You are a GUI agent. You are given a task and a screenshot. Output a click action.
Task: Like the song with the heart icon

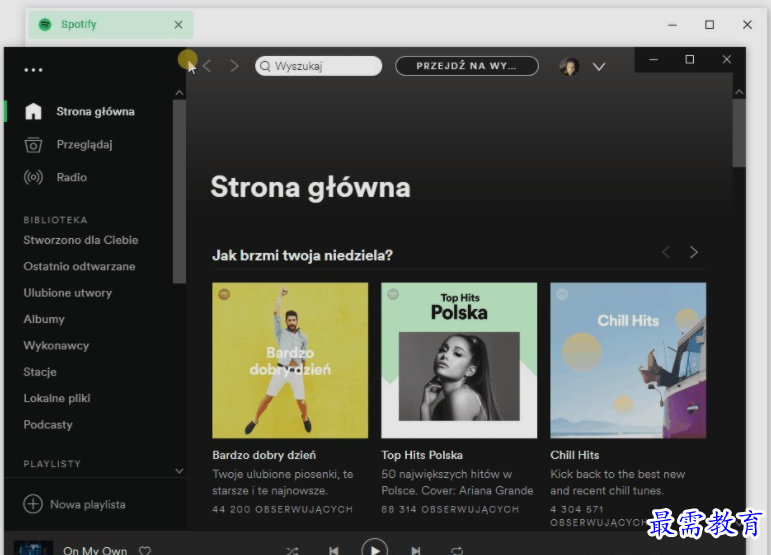click(145, 551)
